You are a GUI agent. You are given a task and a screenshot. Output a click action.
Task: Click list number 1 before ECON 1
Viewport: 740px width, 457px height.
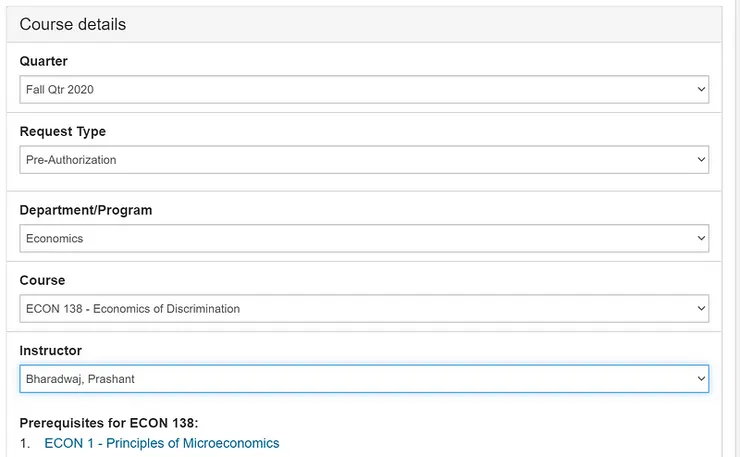pos(25,443)
